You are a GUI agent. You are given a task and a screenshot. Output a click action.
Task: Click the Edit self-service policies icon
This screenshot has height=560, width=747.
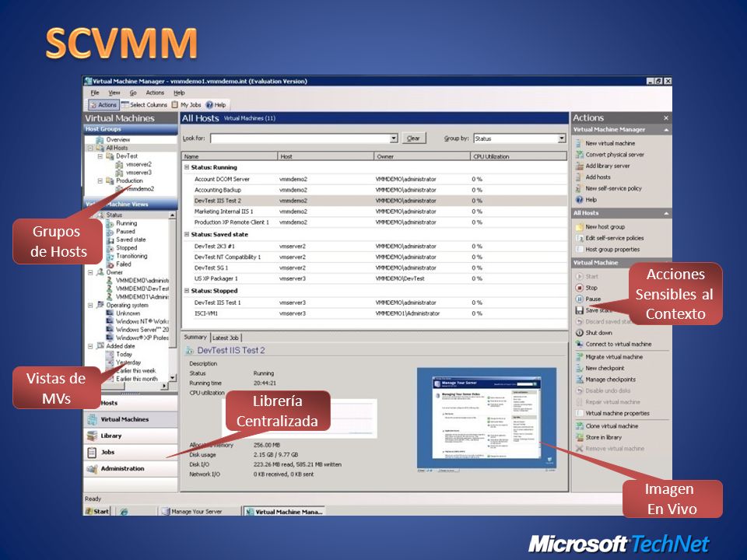click(x=579, y=238)
